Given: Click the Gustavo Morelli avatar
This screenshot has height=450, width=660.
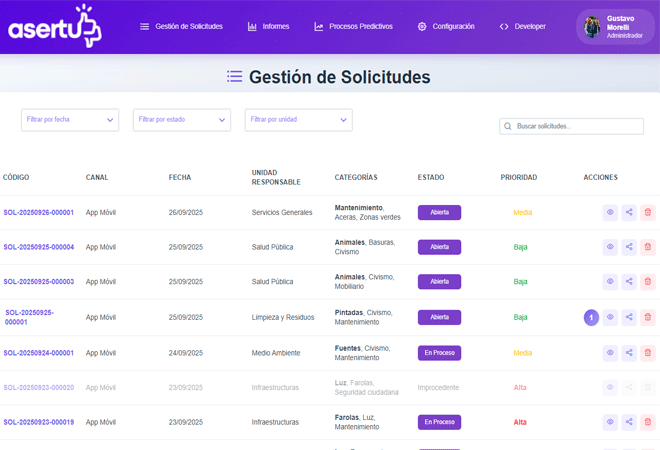Looking at the screenshot, I should (593, 27).
